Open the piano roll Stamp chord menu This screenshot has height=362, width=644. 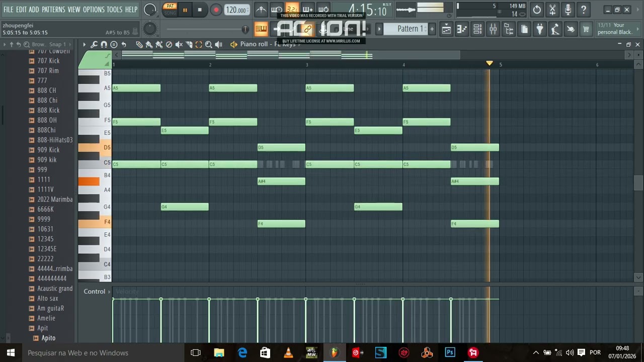[114, 44]
